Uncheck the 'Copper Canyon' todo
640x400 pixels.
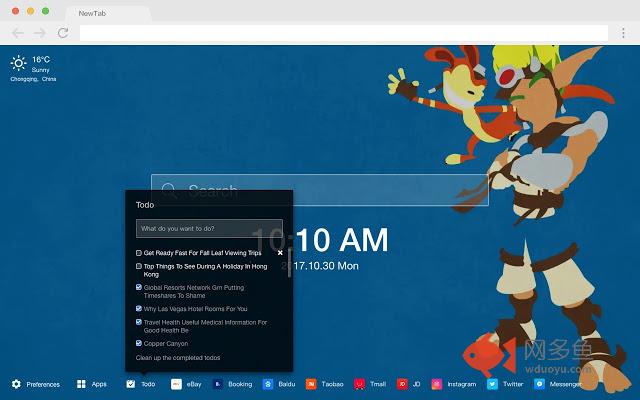(x=139, y=343)
